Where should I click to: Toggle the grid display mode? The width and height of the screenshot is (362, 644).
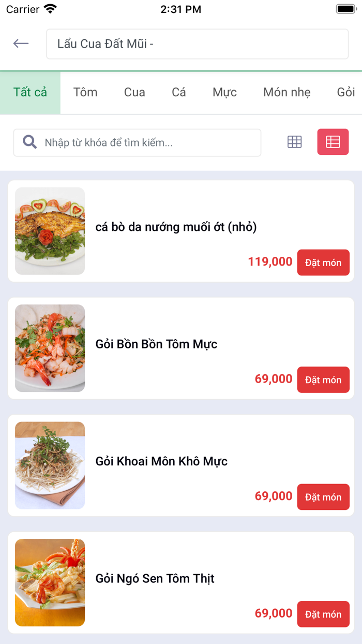294,142
